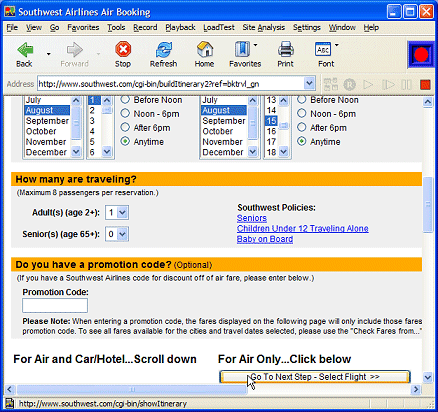
Task: Expand the address bar URL dropdown
Action: [310, 83]
